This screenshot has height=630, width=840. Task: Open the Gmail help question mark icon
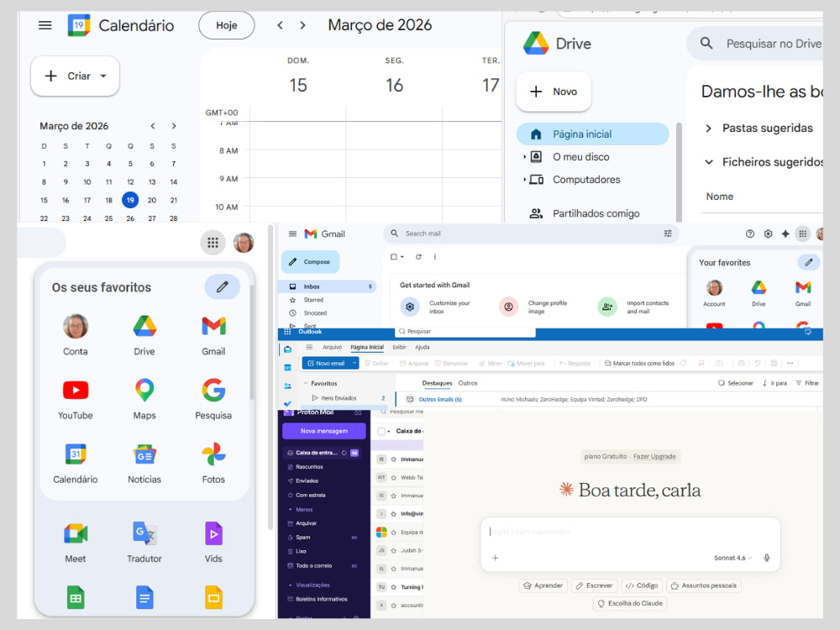click(x=749, y=234)
